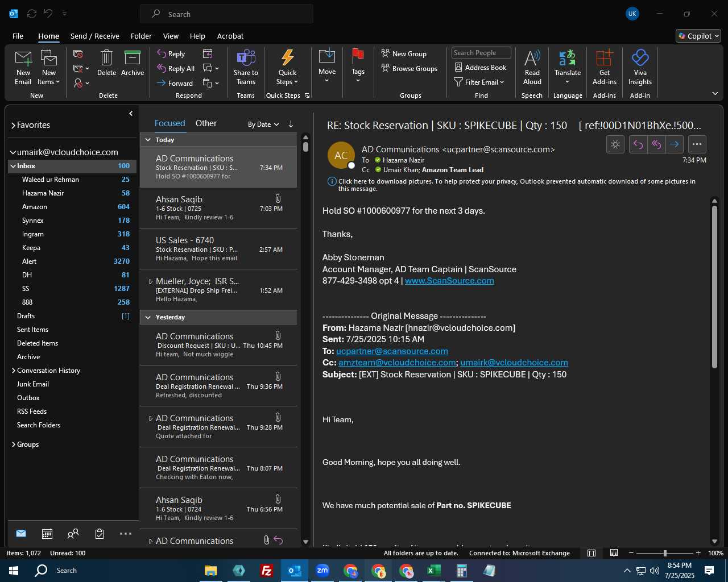Collapse the umairk@vcloudchoice.com account
The width and height of the screenshot is (728, 582).
point(13,152)
